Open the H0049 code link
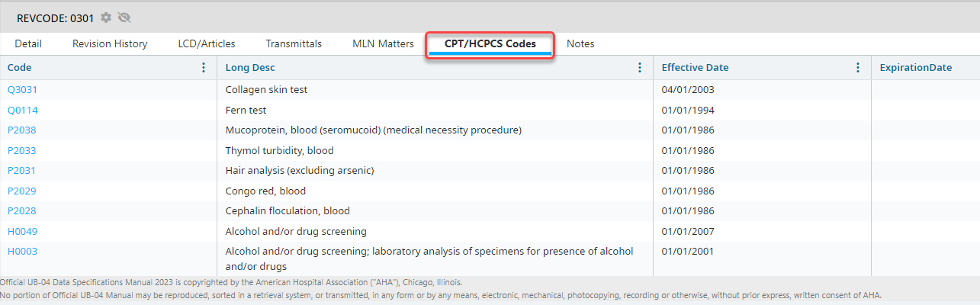This screenshot has height=305, width=980. [22, 231]
